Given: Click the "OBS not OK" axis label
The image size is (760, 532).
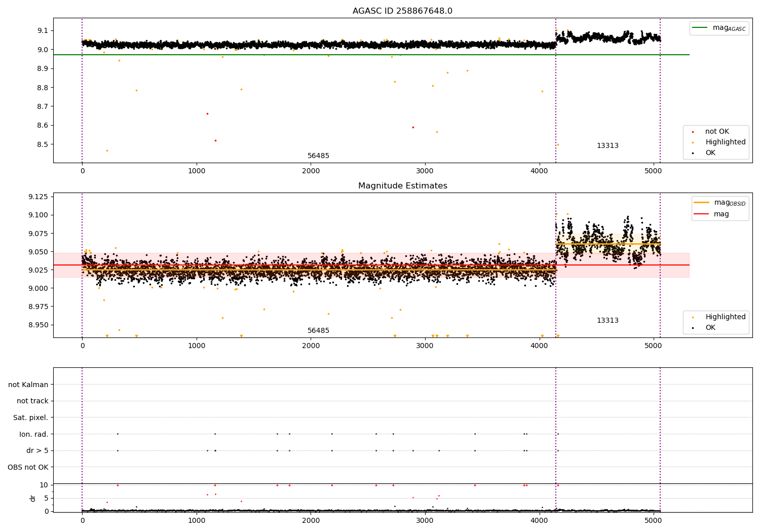Looking at the screenshot, I should pos(28,468).
